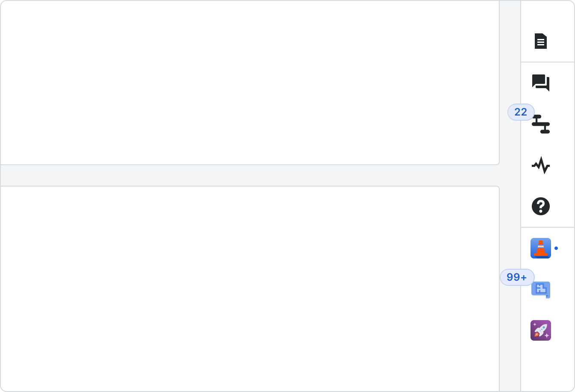Launch the purple rocket app icon

pyautogui.click(x=541, y=330)
